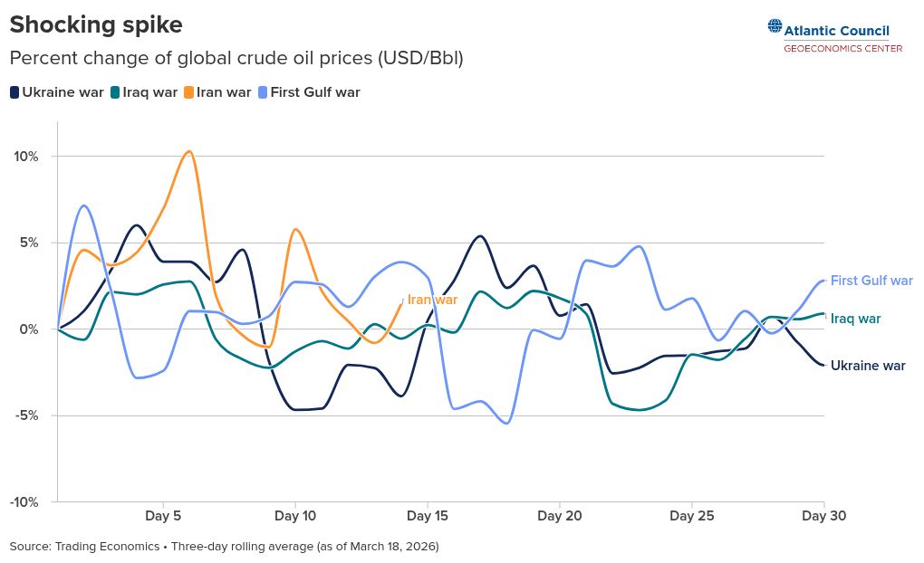Click the First Gulf war line end label
This screenshot has width=924, height=563.
coord(871,281)
